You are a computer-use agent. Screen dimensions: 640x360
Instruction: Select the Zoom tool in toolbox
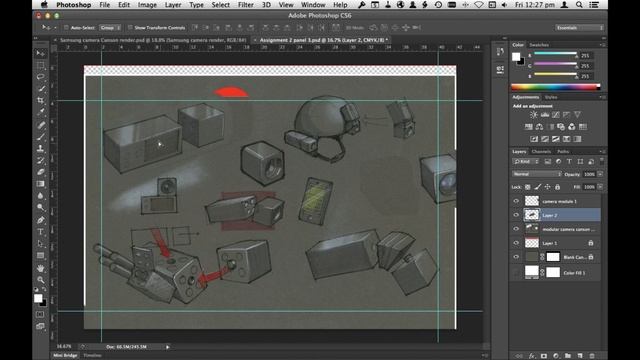pos(40,280)
